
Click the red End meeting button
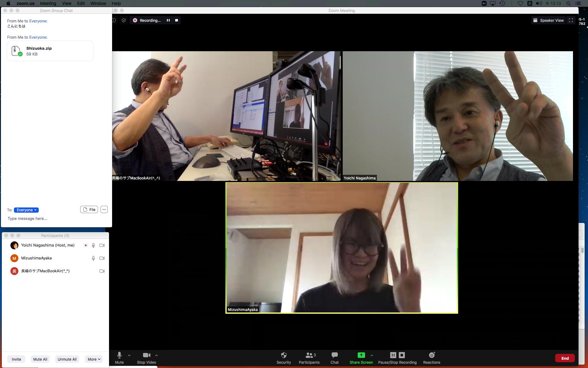[x=565, y=358]
